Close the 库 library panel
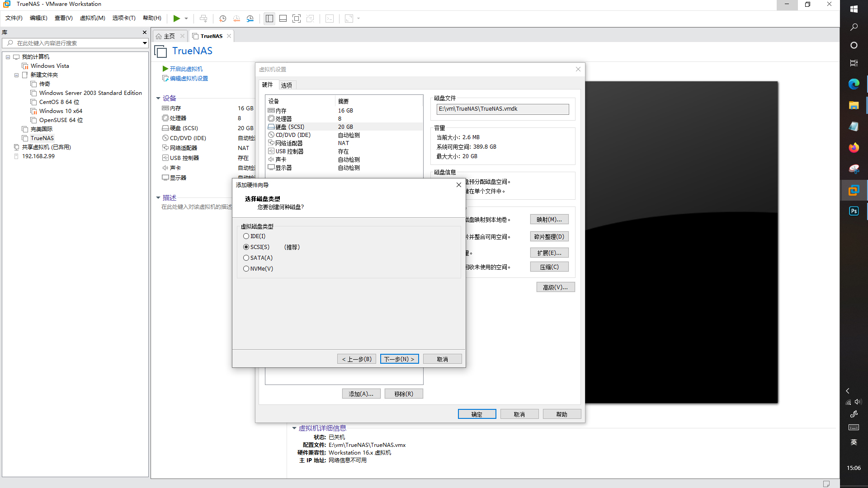Viewport: 868px width, 488px height. (145, 33)
